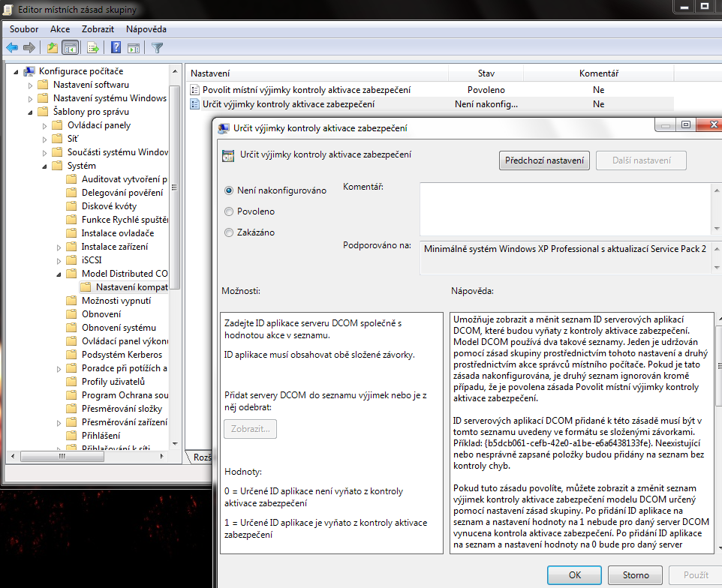This screenshot has height=588, width=722.
Task: Click the show/hide action pane icon
Action: click(134, 48)
